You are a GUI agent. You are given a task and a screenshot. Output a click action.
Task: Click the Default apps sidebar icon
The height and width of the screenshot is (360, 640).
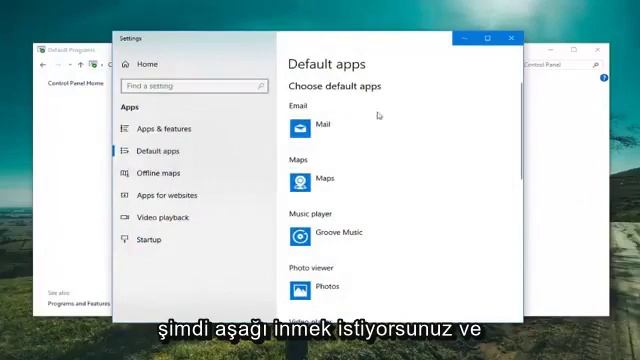click(124, 151)
